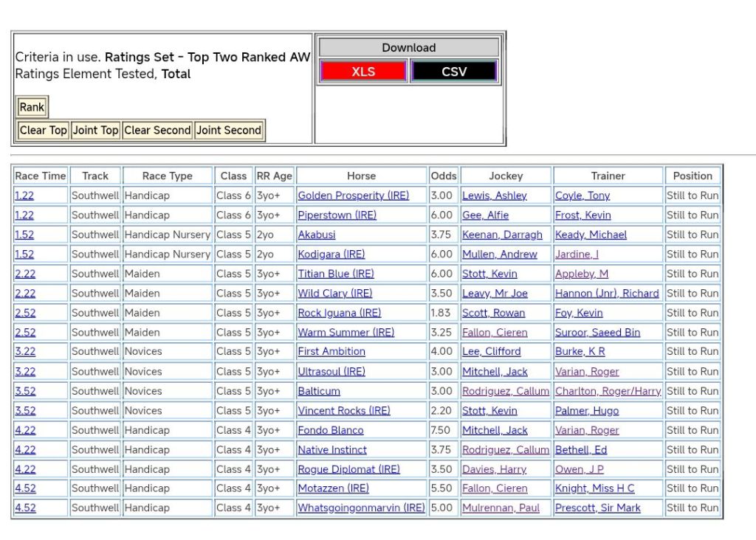Apply the Clear Second filter
This screenshot has width=756, height=540.
157,131
